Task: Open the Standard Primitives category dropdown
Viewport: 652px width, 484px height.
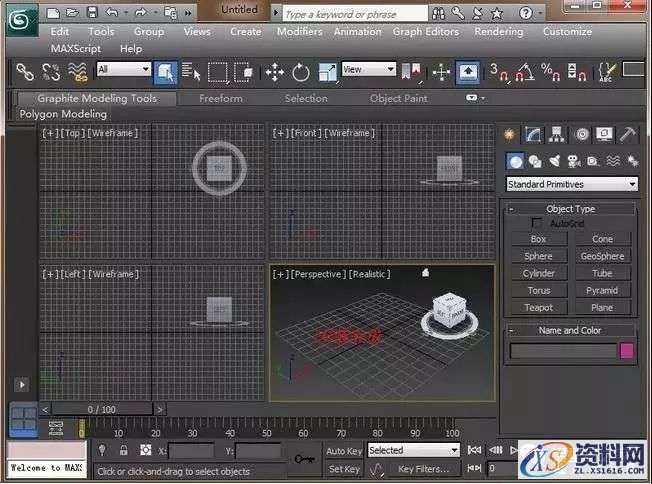Action: 572,184
